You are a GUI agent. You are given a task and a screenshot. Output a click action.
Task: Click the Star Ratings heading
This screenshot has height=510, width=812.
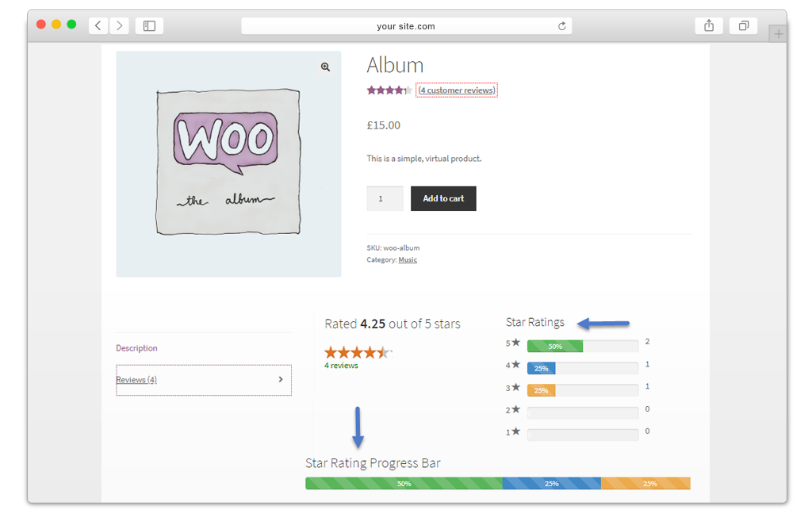click(x=535, y=323)
